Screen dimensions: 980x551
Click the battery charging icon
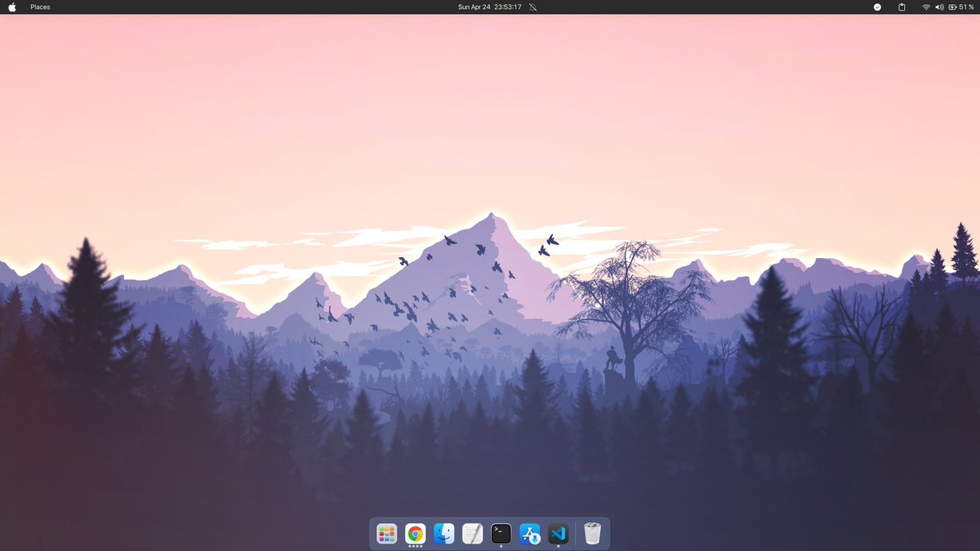952,7
